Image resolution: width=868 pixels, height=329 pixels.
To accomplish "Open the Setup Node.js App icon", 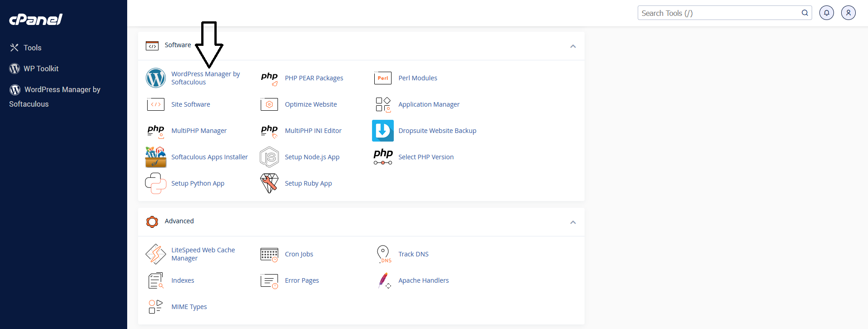I will coord(269,157).
